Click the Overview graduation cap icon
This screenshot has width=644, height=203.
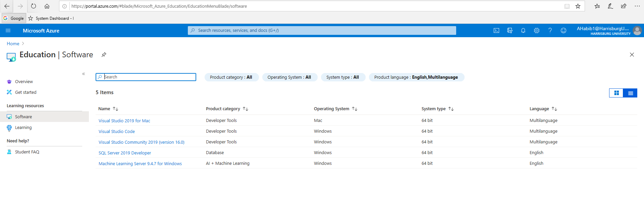pyautogui.click(x=9, y=81)
